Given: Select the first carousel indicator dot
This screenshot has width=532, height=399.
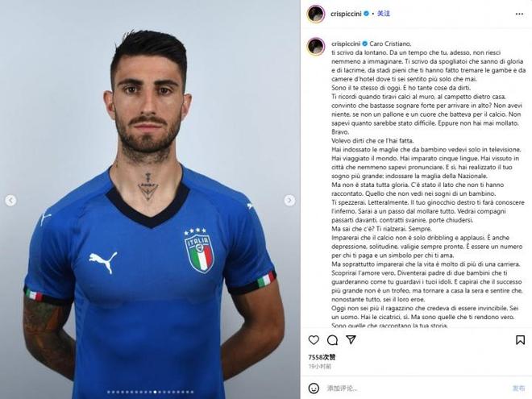Looking at the screenshot, I should pos(109,392).
